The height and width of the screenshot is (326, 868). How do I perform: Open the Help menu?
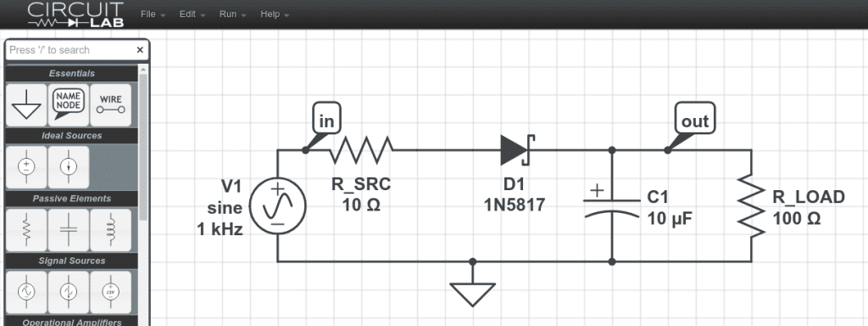[275, 14]
